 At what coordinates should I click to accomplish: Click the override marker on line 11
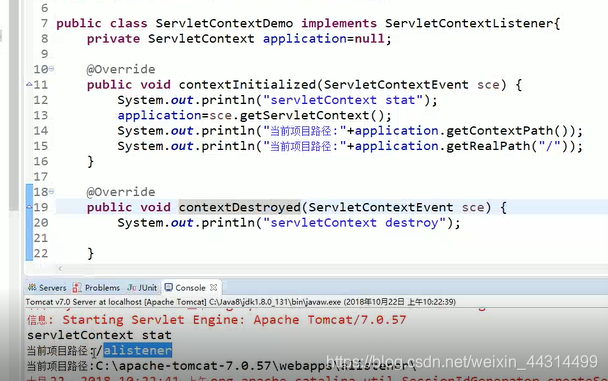29,84
